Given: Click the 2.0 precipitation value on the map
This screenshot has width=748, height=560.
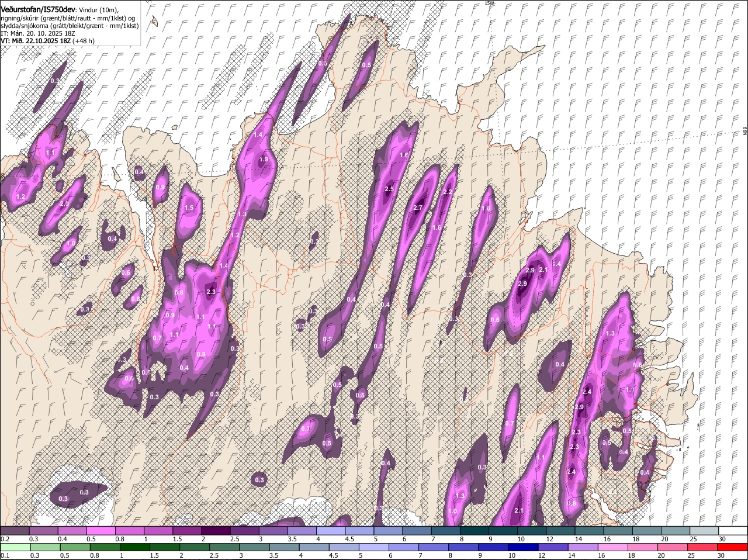Looking at the screenshot, I should point(64,203).
